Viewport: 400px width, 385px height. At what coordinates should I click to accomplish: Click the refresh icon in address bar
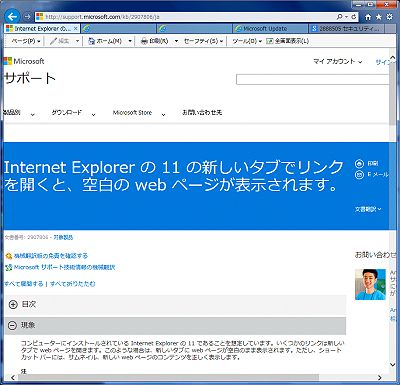(x=354, y=17)
